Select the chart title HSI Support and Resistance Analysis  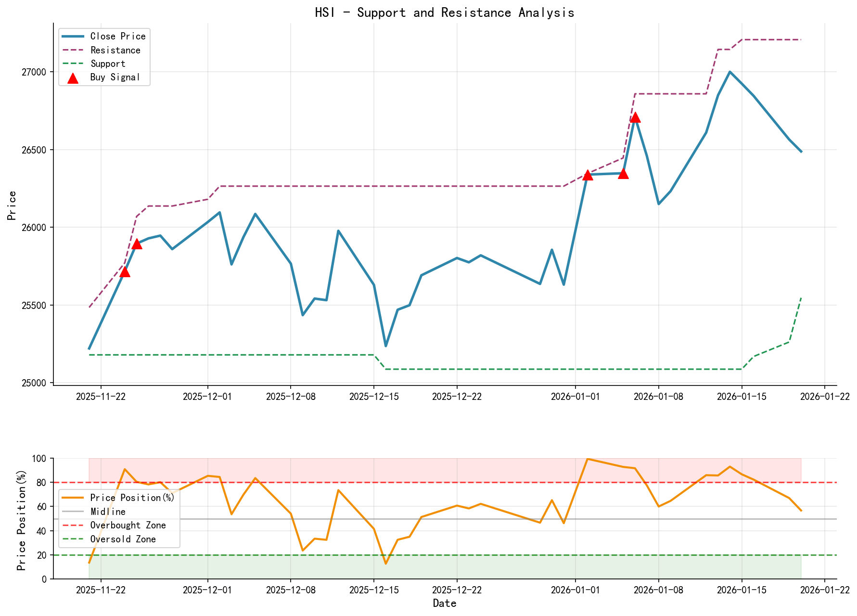(x=445, y=13)
